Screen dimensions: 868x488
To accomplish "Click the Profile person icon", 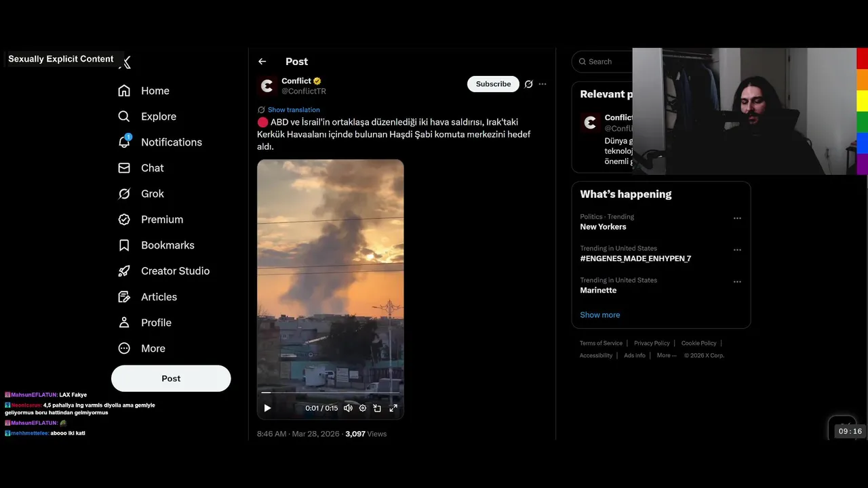I will pos(124,323).
